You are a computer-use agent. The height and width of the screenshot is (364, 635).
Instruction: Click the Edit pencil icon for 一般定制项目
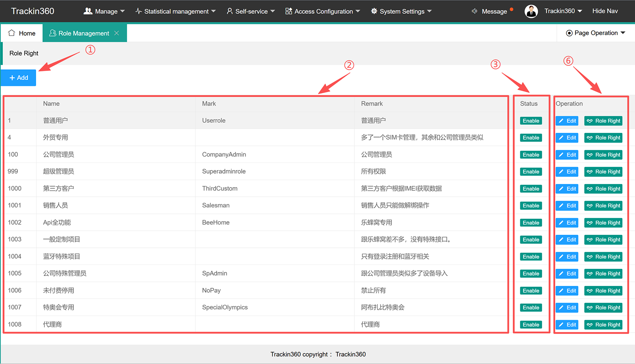click(561, 240)
